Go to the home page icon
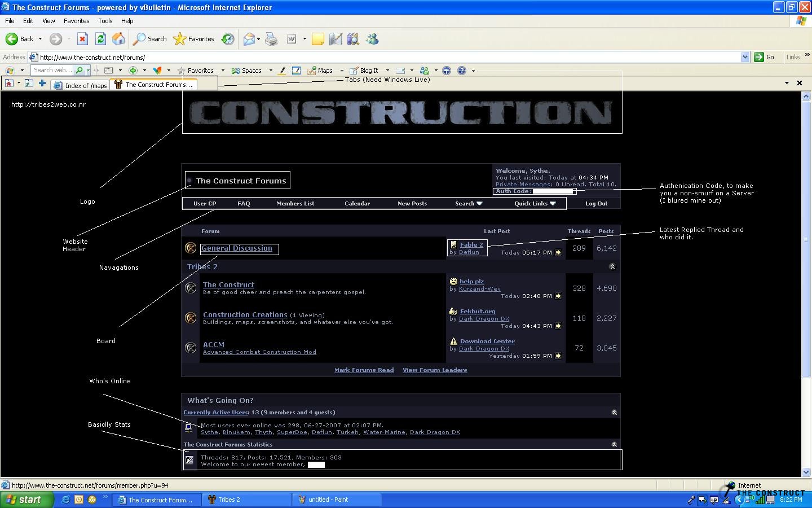Screen dimensions: 812x508 pos(118,39)
